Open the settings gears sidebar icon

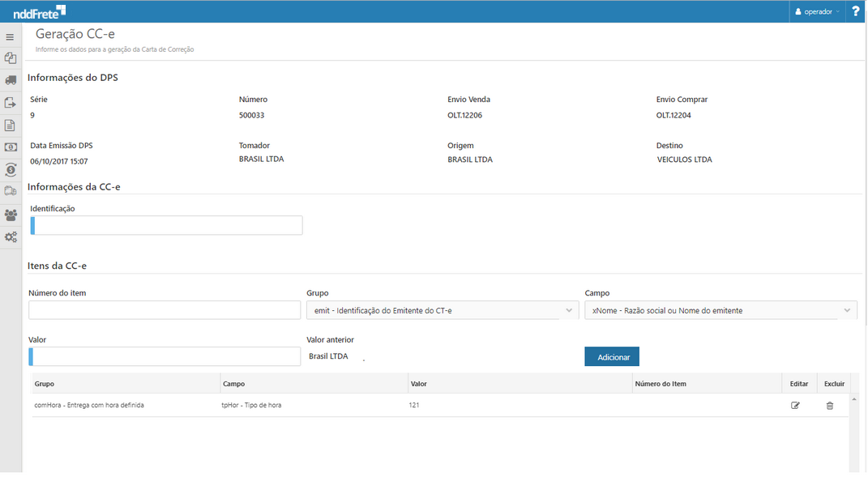[x=11, y=237]
